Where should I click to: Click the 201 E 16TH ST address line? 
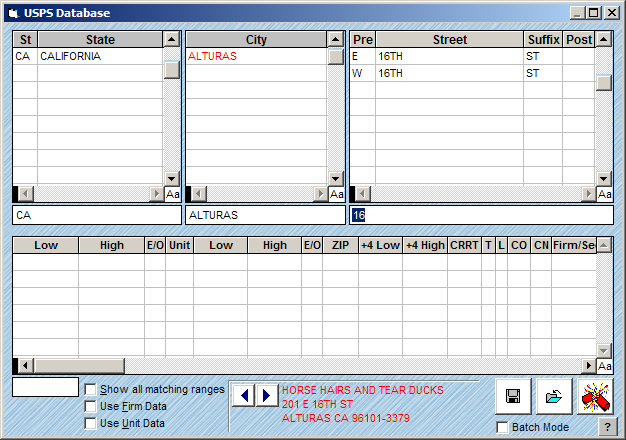pyautogui.click(x=317, y=404)
